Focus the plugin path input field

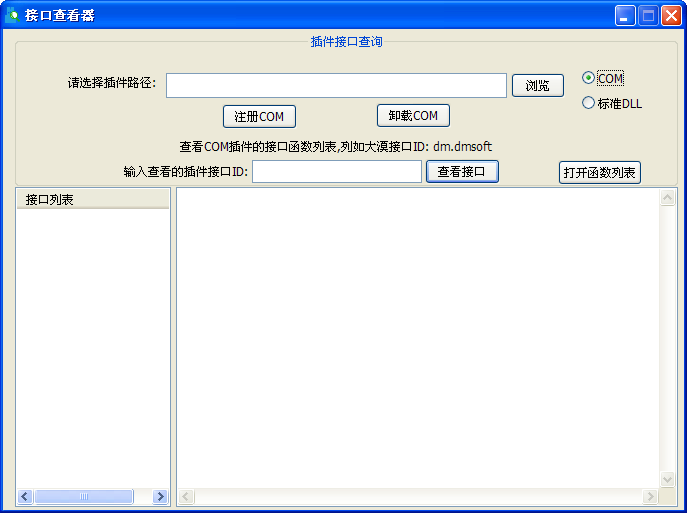click(x=336, y=85)
